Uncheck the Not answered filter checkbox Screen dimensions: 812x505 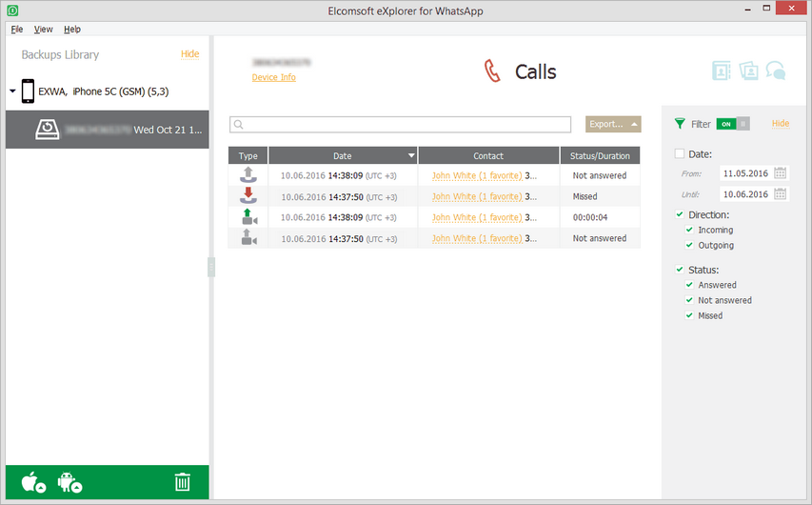(x=689, y=300)
